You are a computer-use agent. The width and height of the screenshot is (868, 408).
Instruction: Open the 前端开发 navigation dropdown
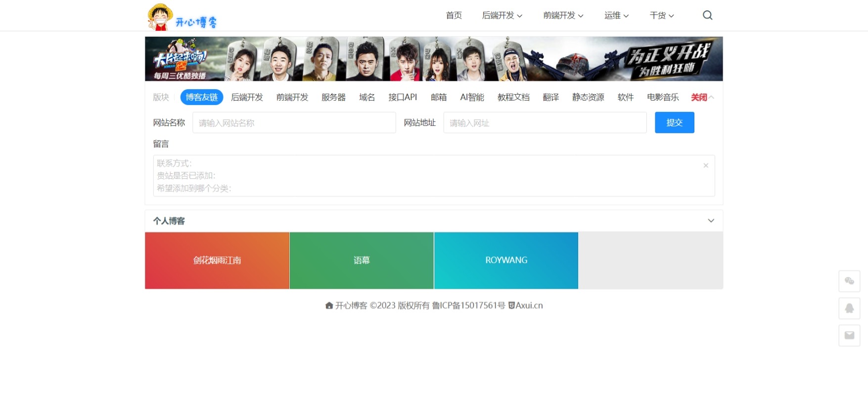tap(563, 15)
